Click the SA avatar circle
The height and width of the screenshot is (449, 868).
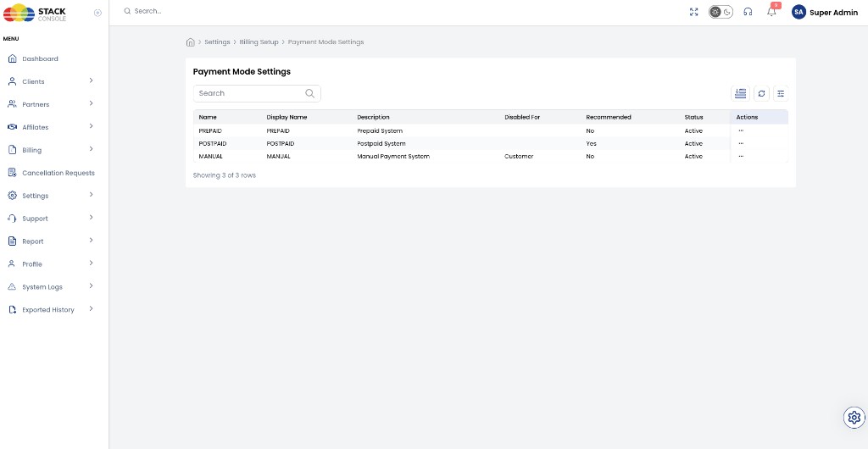point(798,12)
